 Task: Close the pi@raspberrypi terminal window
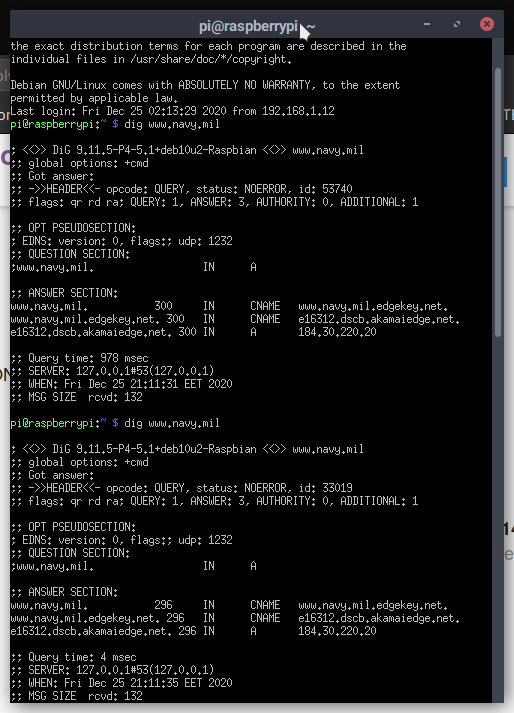[487, 24]
